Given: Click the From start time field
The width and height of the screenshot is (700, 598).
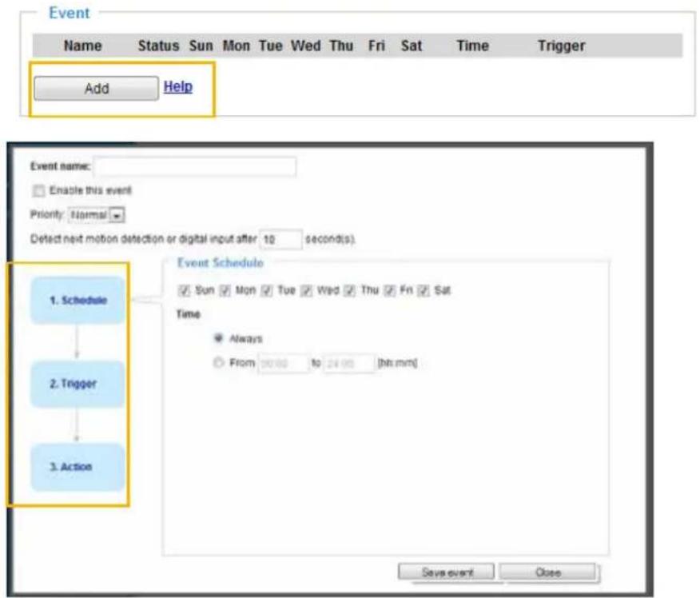Looking at the screenshot, I should coord(283,363).
